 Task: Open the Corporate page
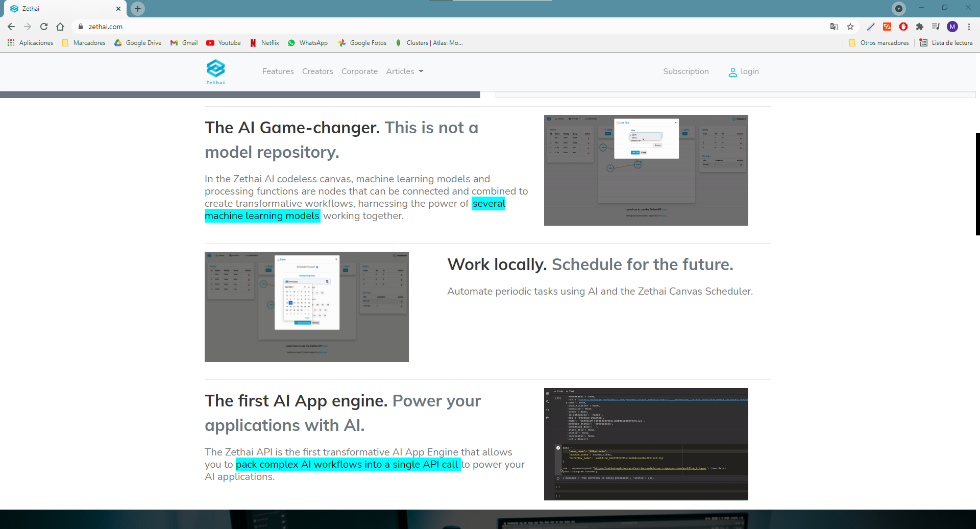[360, 71]
